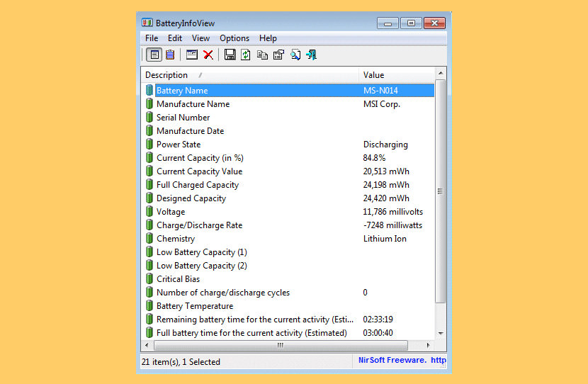The width and height of the screenshot is (588, 384).
Task: Switch to Battery Information view toolbar icon
Action: 154,55
